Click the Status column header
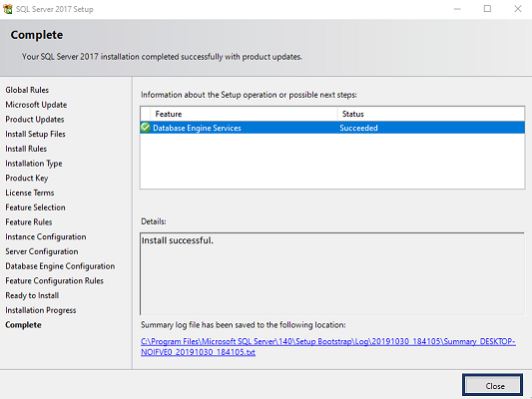The image size is (532, 399). [431, 114]
